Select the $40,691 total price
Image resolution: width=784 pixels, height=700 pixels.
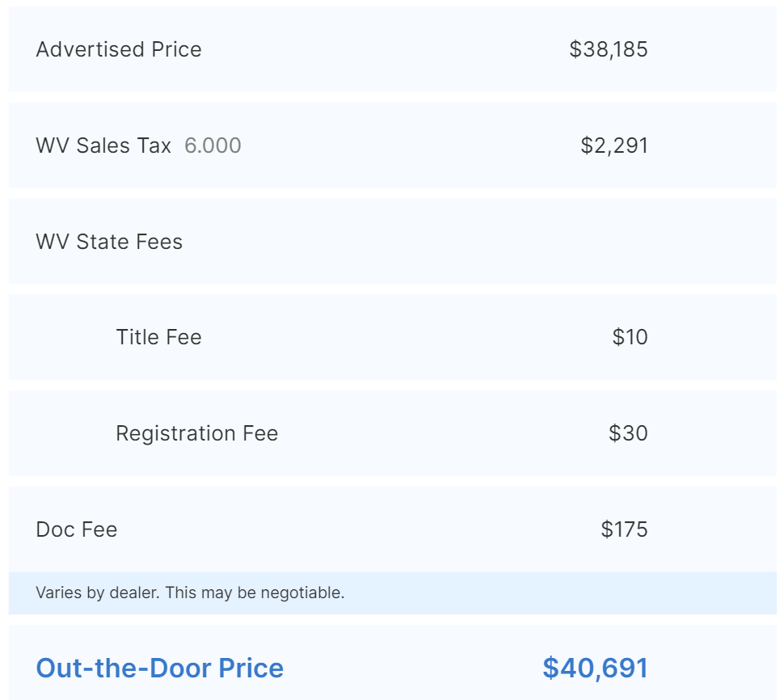point(595,668)
